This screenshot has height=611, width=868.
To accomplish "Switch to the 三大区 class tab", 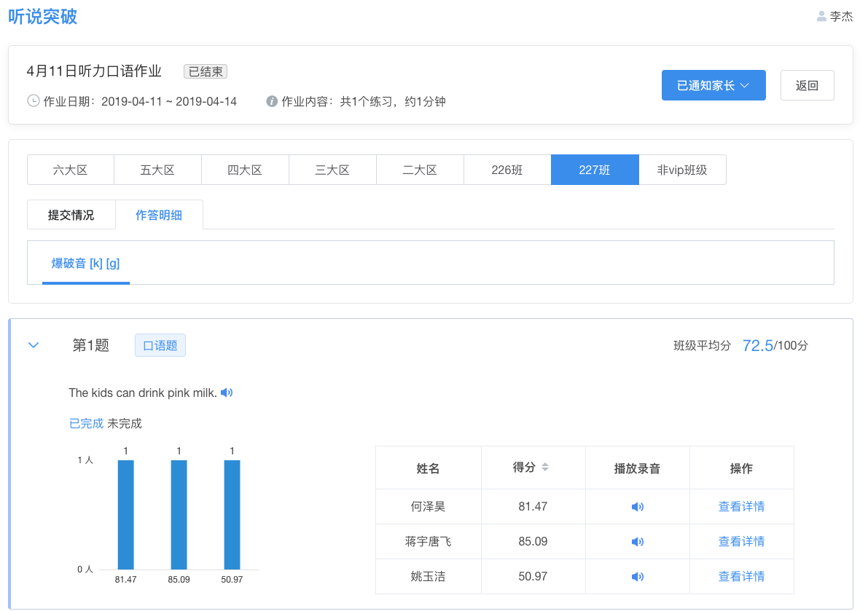I will click(x=332, y=170).
